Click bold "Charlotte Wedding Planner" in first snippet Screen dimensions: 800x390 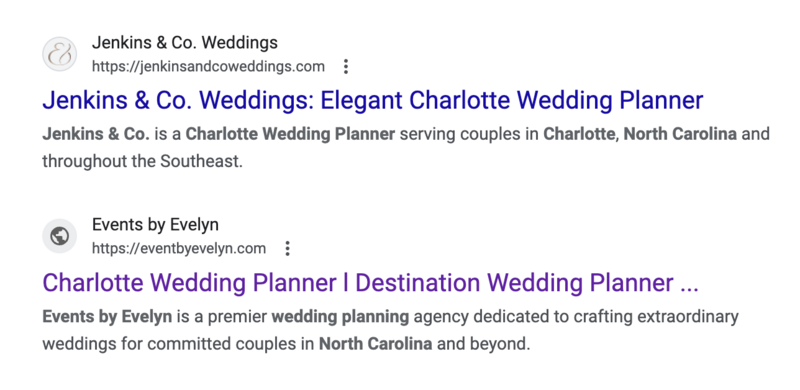[290, 134]
